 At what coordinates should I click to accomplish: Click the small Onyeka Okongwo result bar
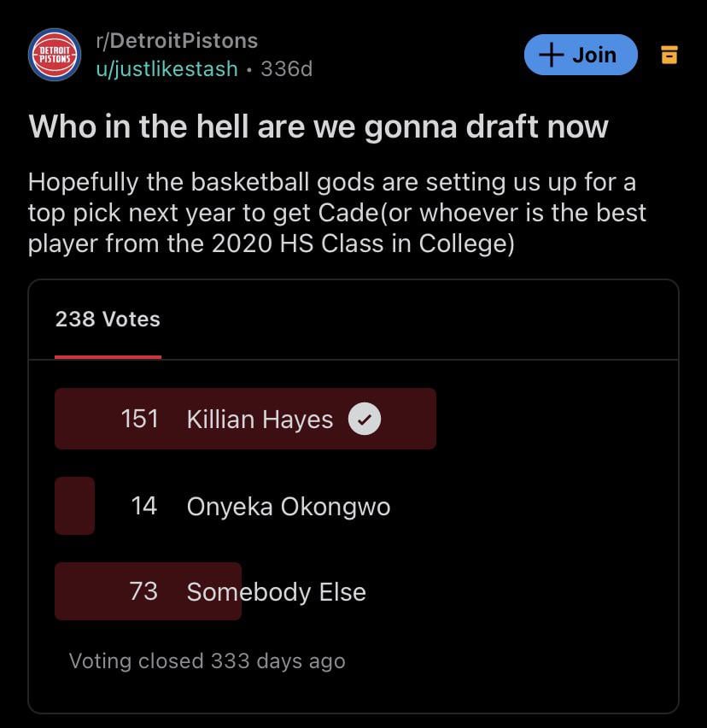click(x=74, y=506)
